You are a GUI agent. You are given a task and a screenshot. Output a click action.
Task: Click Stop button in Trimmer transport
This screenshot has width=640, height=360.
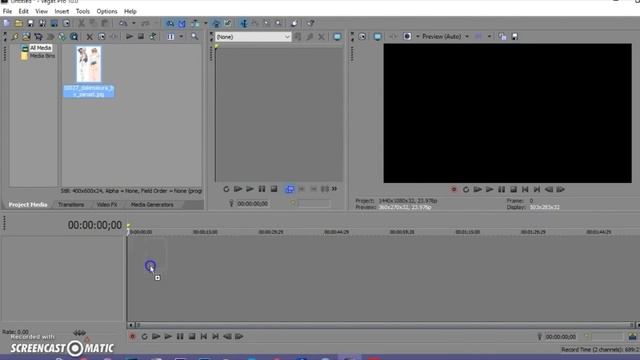[x=274, y=189]
